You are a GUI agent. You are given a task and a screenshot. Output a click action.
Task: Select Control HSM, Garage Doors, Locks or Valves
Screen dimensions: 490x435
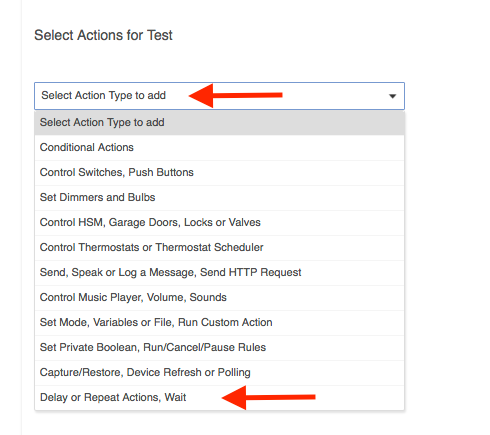219,222
